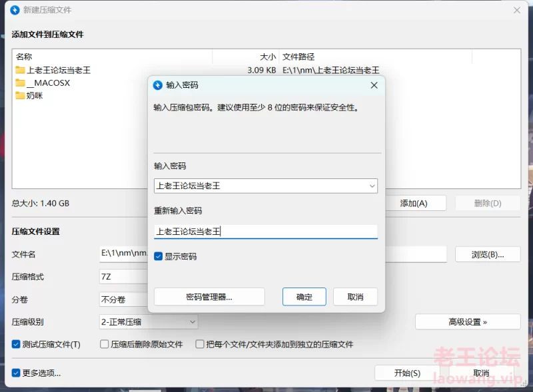The image size is (533, 392).
Task: Click the app logo in 新建压缩文件 title bar
Action: (15, 10)
